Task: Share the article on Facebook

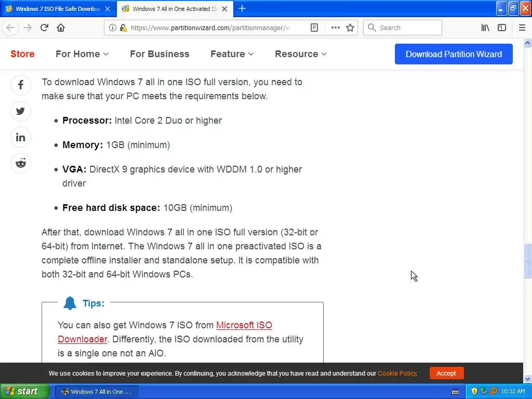Action: [21, 85]
